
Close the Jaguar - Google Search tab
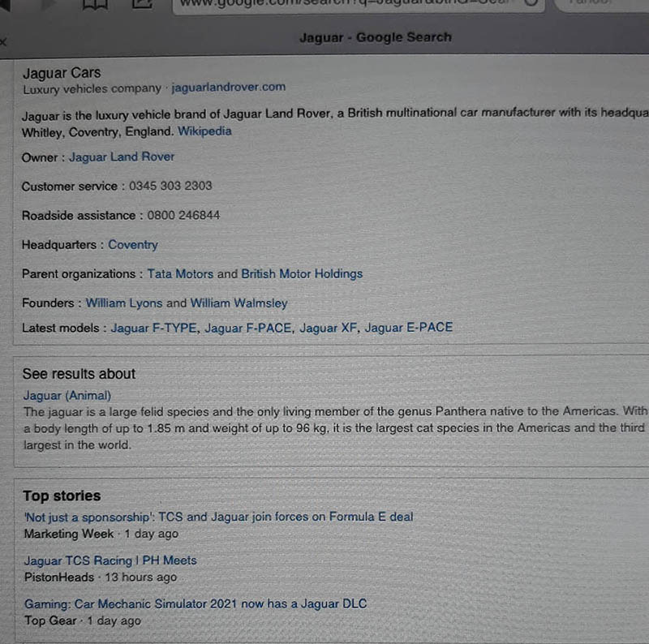pos(3,42)
